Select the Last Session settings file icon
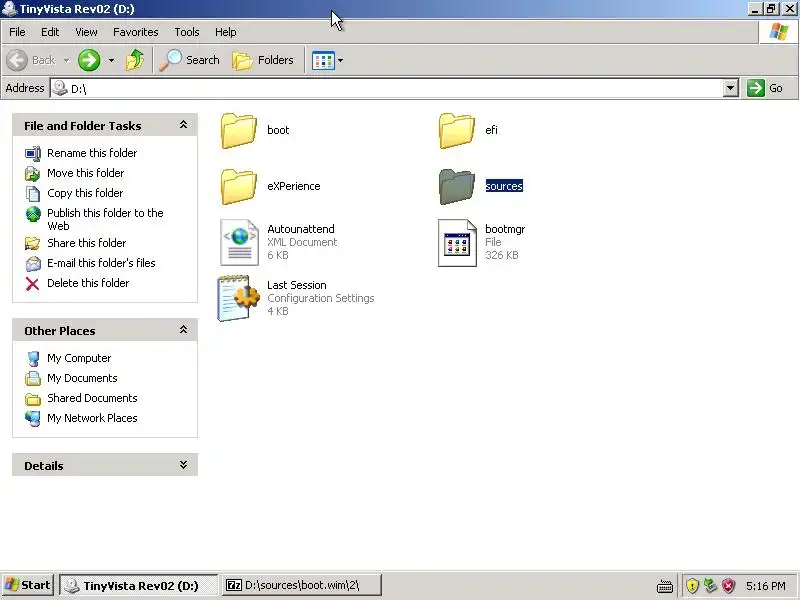 coord(238,298)
